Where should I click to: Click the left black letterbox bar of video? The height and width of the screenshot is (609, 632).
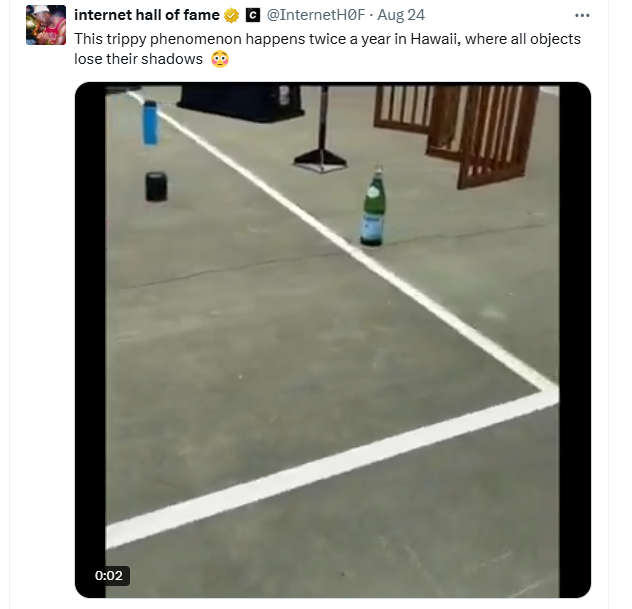[x=90, y=340]
